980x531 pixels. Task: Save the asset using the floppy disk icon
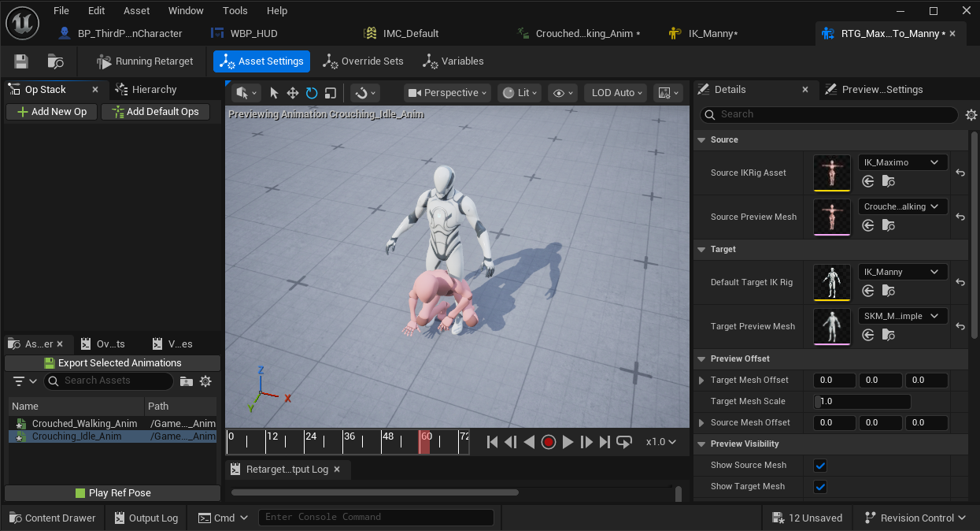tap(21, 61)
